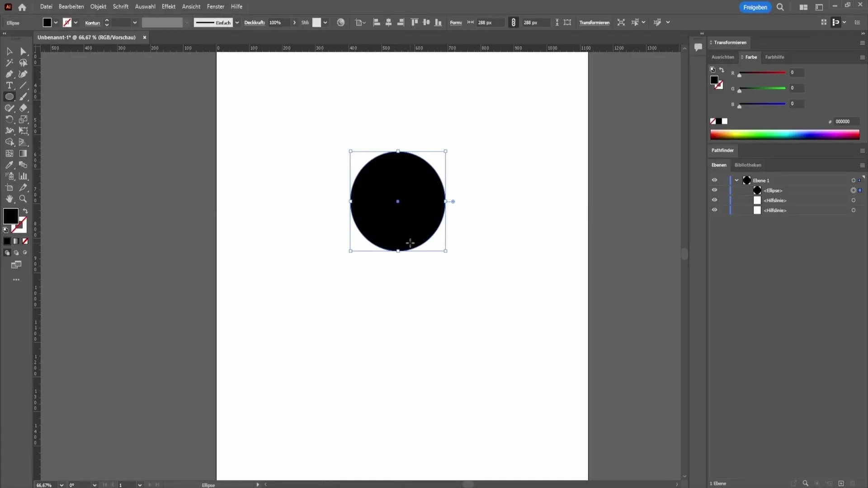Viewport: 868px width, 488px height.
Task: Toggle visibility of Ellipse layer
Action: [x=714, y=190]
